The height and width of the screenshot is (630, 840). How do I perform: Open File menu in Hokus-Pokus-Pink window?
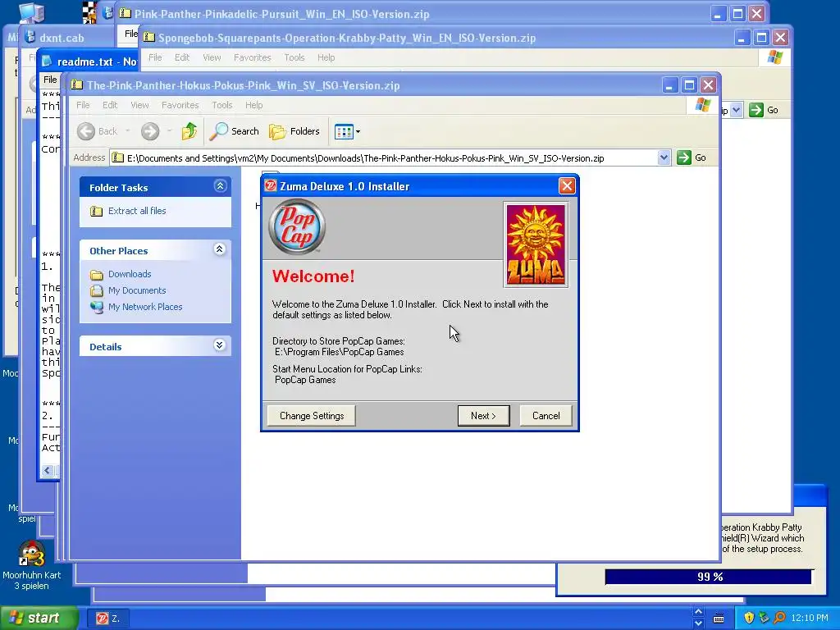tap(83, 105)
